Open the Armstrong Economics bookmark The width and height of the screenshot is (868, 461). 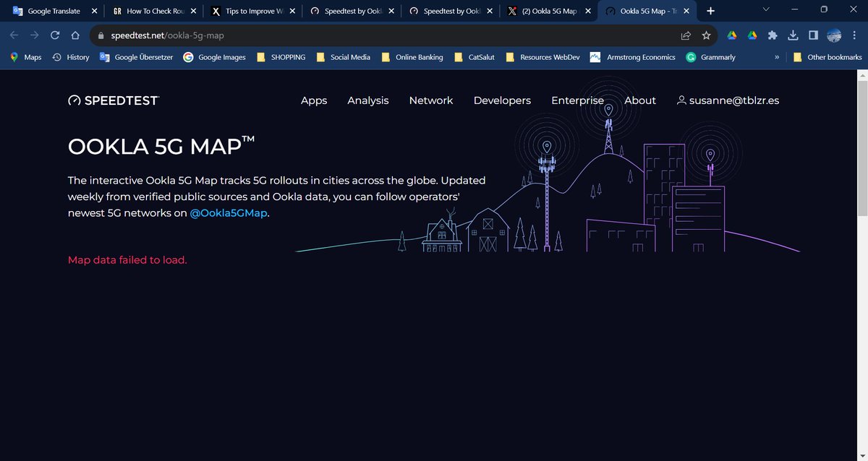coord(633,57)
